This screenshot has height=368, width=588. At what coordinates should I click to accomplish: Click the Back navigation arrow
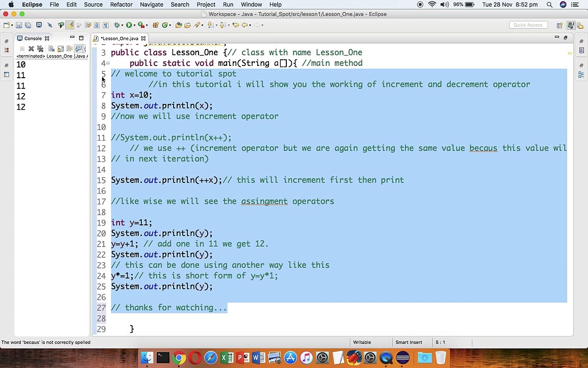pos(244,25)
